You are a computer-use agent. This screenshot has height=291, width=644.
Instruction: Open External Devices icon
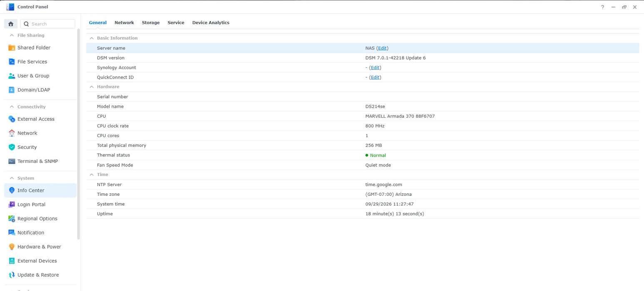[x=12, y=261]
